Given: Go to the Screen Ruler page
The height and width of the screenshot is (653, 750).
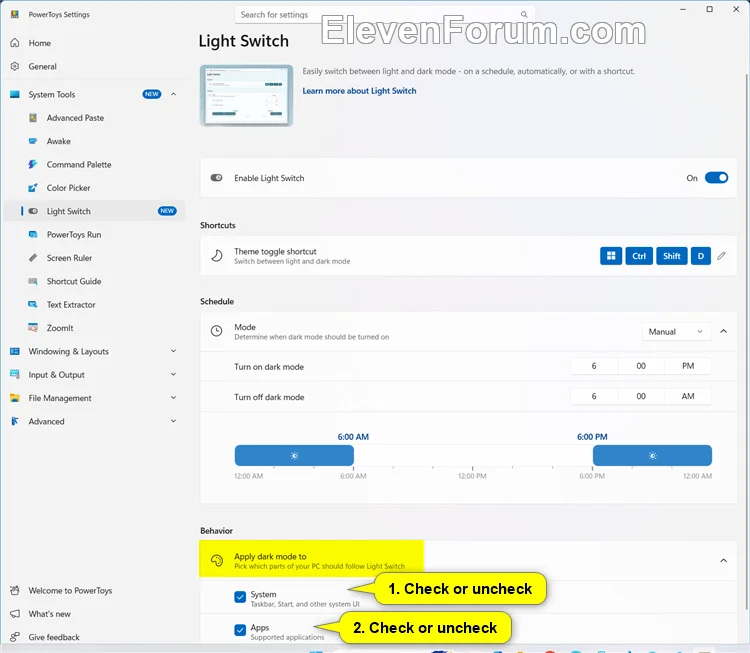Looking at the screenshot, I should point(94,258).
